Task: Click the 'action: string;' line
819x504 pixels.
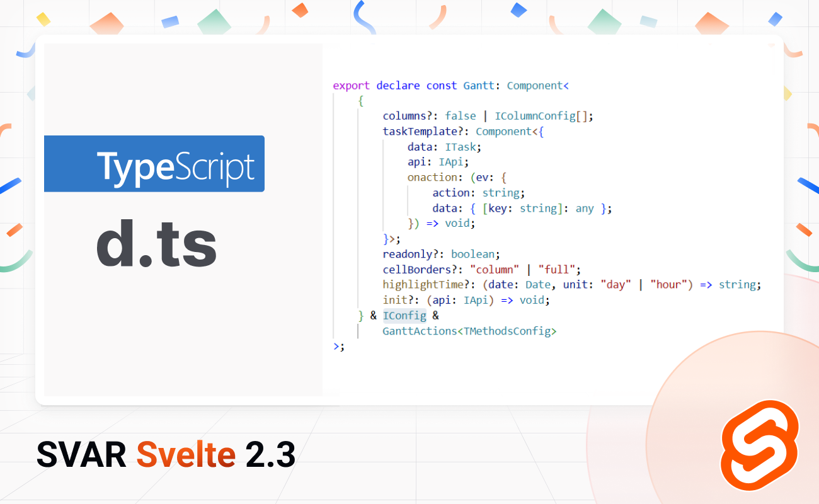Action: coord(479,193)
